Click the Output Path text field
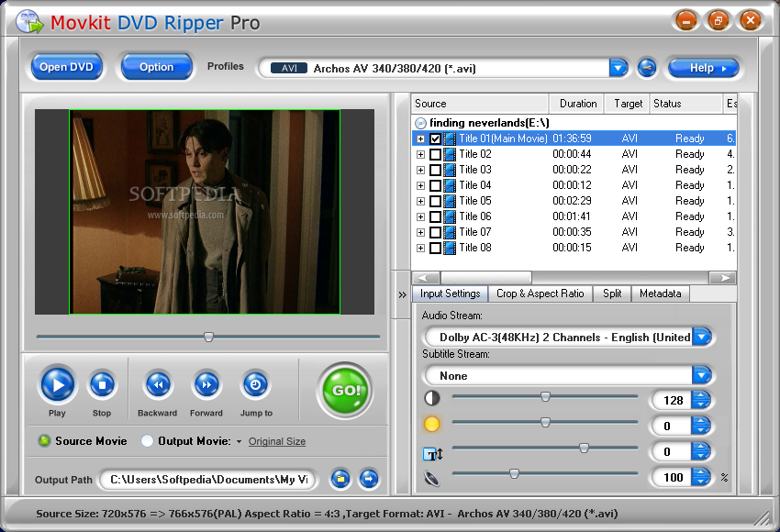Image resolution: width=780 pixels, height=532 pixels. 207,480
